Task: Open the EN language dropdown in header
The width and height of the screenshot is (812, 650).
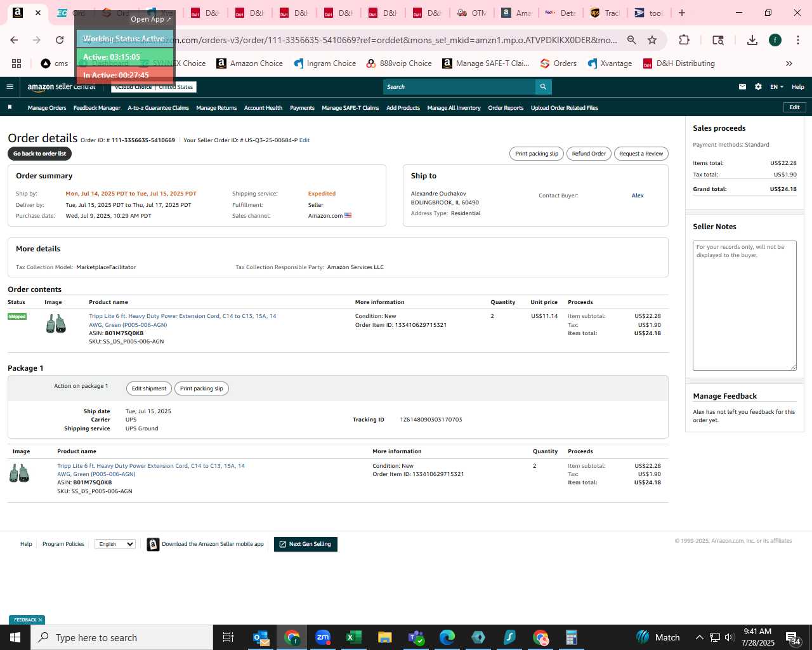Action: point(776,87)
